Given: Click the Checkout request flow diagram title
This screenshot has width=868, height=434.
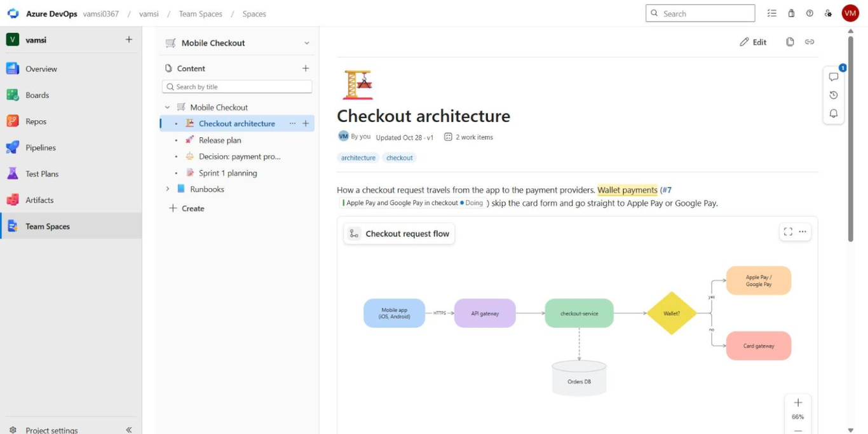Looking at the screenshot, I should [x=407, y=234].
